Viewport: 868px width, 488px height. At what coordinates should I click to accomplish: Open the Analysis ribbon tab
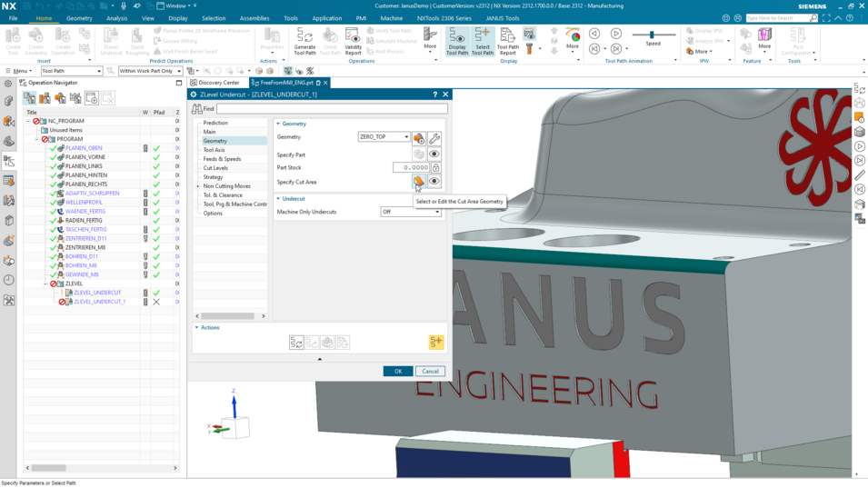117,18
